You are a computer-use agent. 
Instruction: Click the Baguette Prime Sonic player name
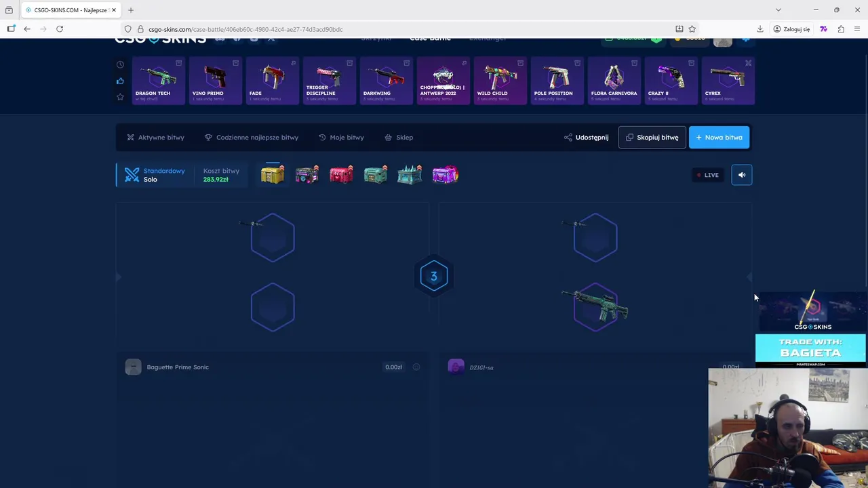(178, 367)
